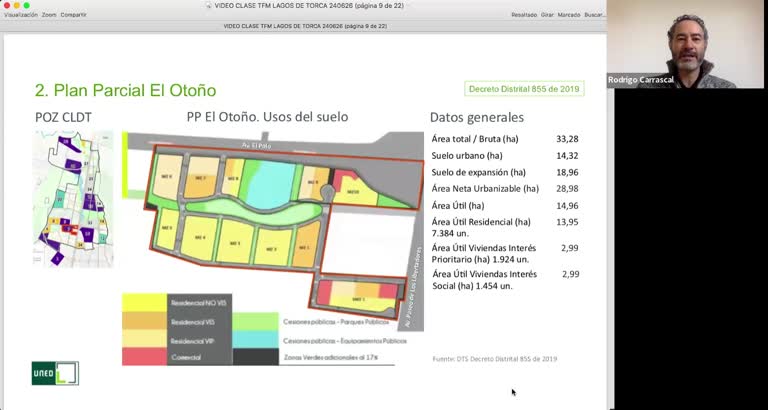Click the Zoom toolbar item
The width and height of the screenshot is (768, 410).
(x=49, y=15)
